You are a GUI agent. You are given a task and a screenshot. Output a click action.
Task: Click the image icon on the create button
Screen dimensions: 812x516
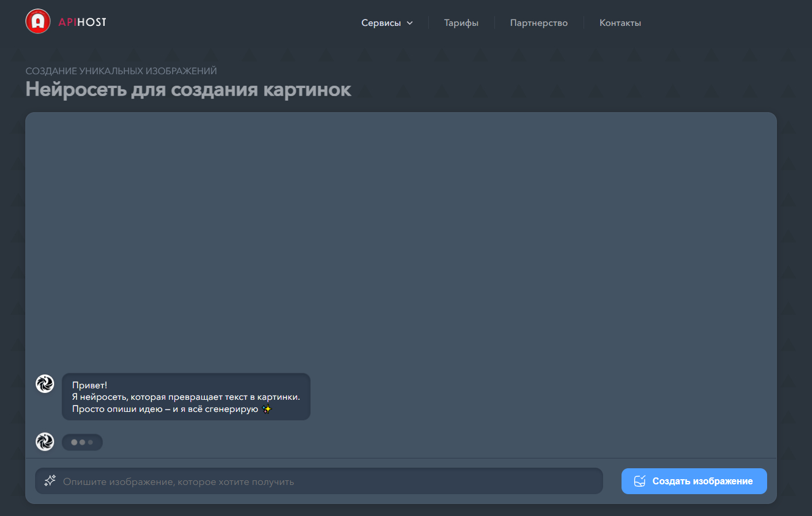(x=639, y=481)
